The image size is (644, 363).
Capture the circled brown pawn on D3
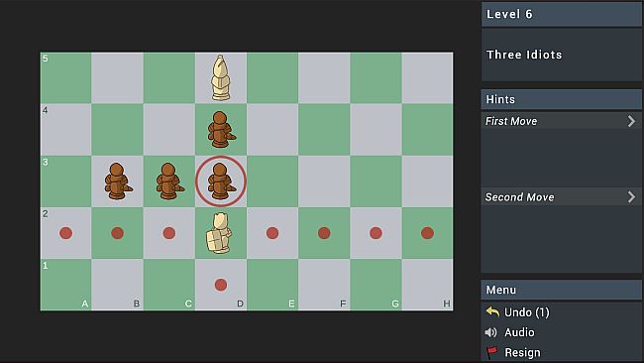coord(221,181)
